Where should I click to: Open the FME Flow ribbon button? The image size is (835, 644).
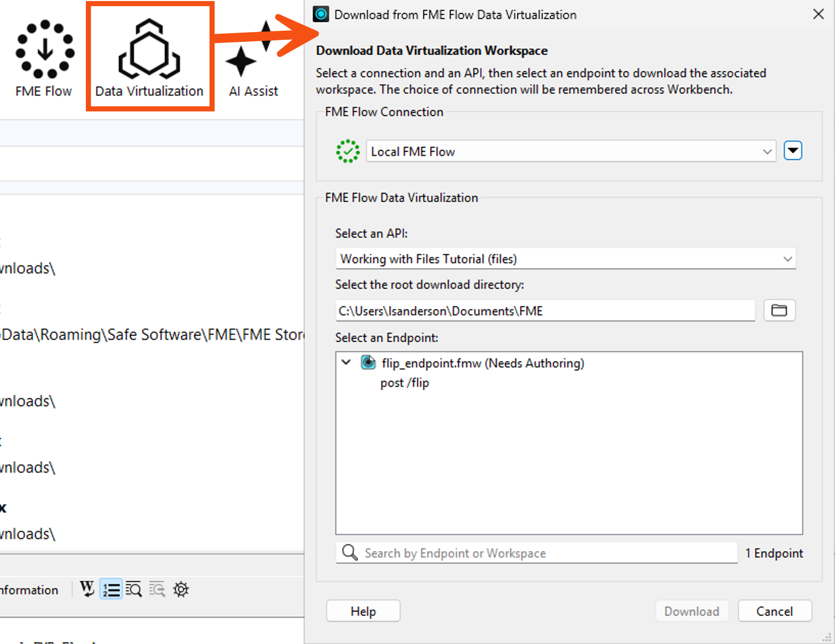[44, 59]
